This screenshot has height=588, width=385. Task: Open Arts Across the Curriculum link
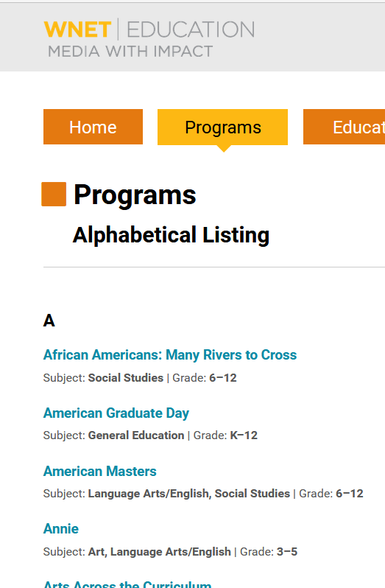click(x=127, y=584)
